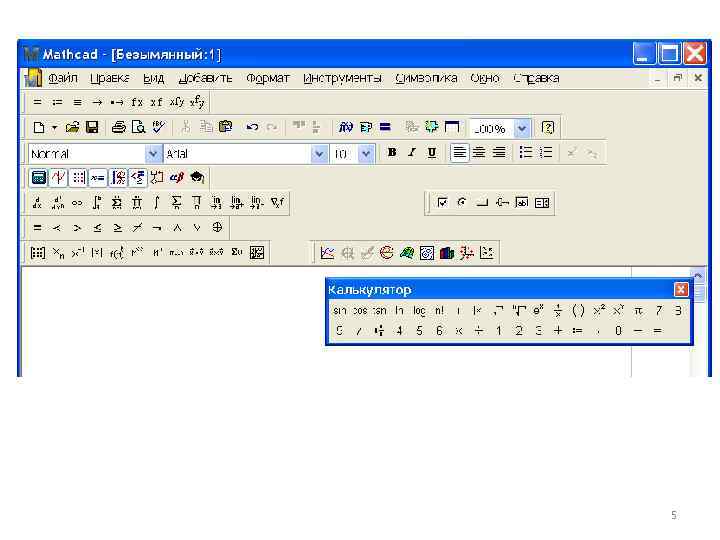Insert function f(x) icon
The width and height of the screenshot is (720, 540).
pyautogui.click(x=345, y=127)
